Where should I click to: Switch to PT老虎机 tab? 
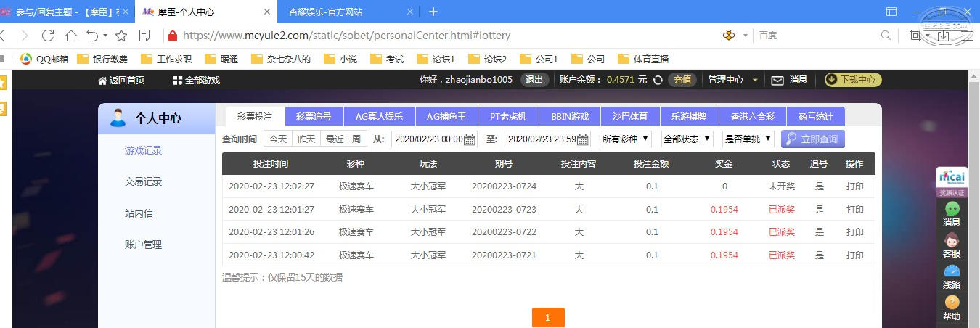(x=508, y=117)
